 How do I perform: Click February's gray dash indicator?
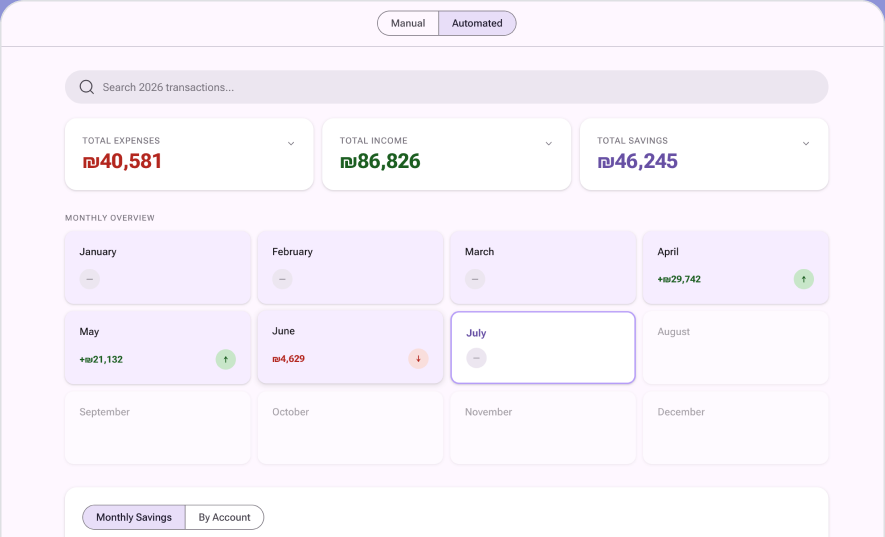click(282, 279)
